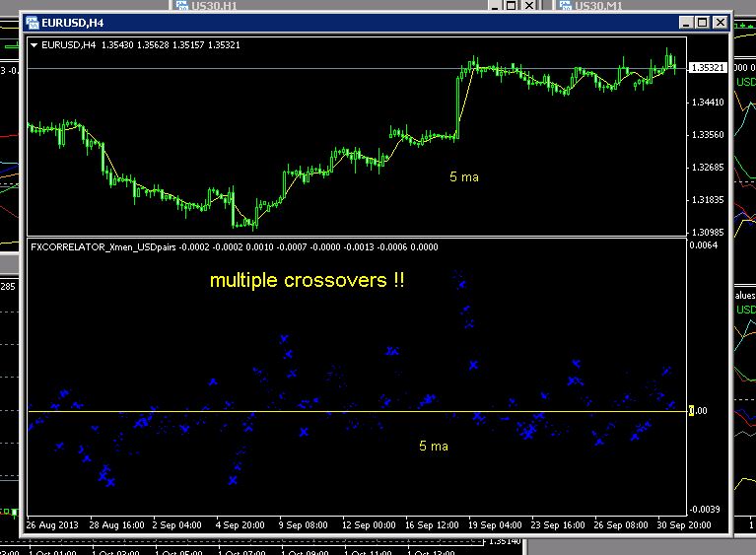Click the 26 Sep 08:00 time label
756x555 pixels.
[621, 525]
